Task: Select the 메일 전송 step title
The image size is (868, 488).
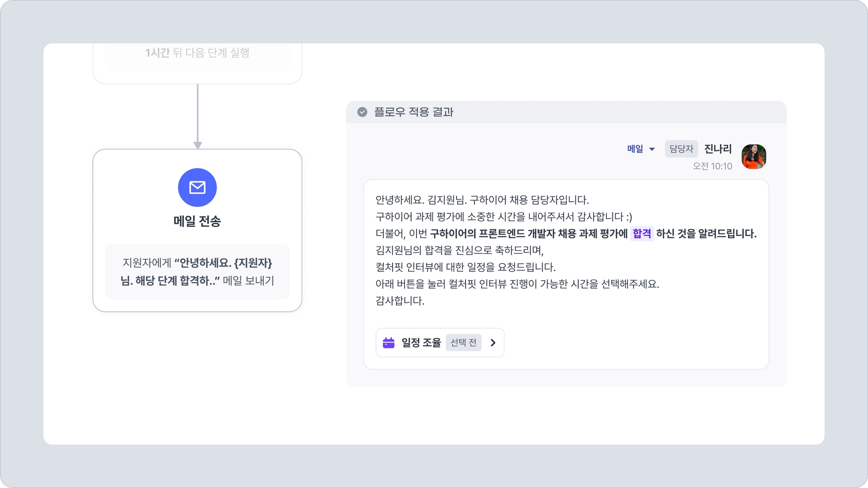Action: [x=197, y=221]
